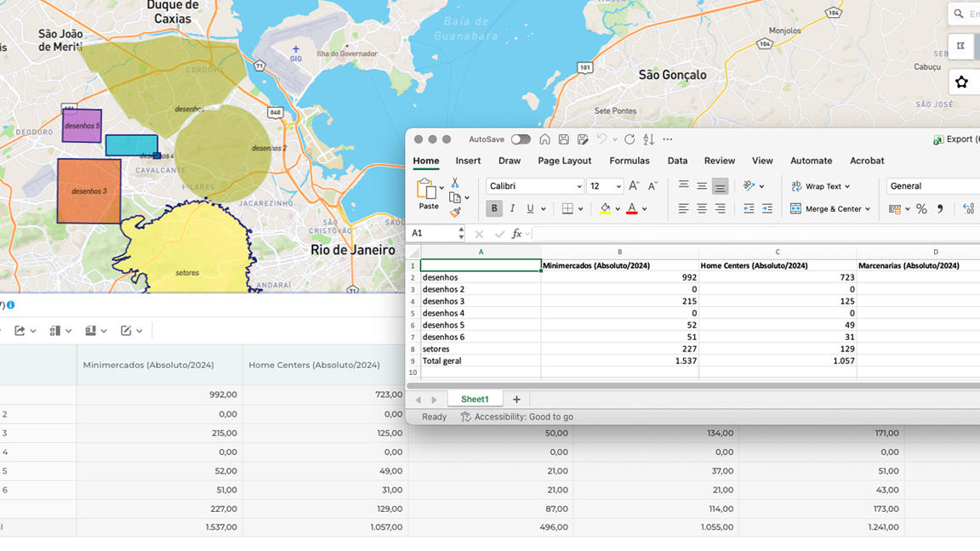Open the Page Layout ribbon tab
The height and width of the screenshot is (551, 980).
(564, 161)
